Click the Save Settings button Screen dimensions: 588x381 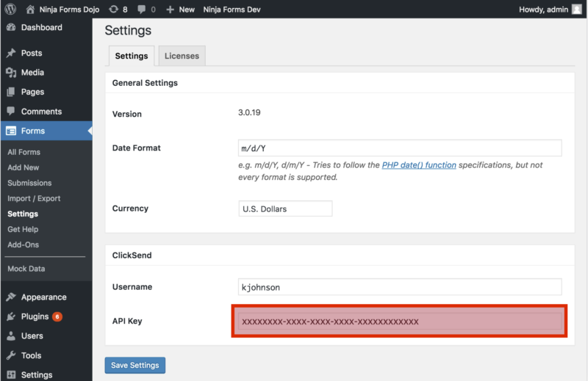(x=135, y=366)
